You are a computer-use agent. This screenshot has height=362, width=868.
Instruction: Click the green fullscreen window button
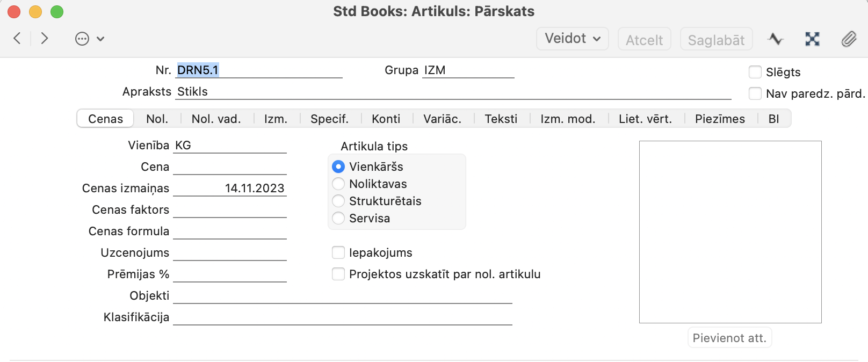click(x=57, y=11)
